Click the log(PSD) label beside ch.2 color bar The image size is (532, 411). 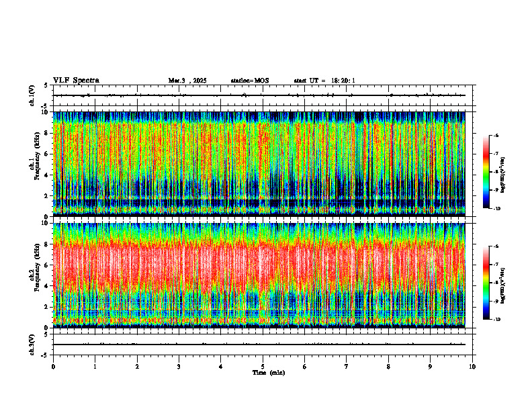click(x=503, y=285)
